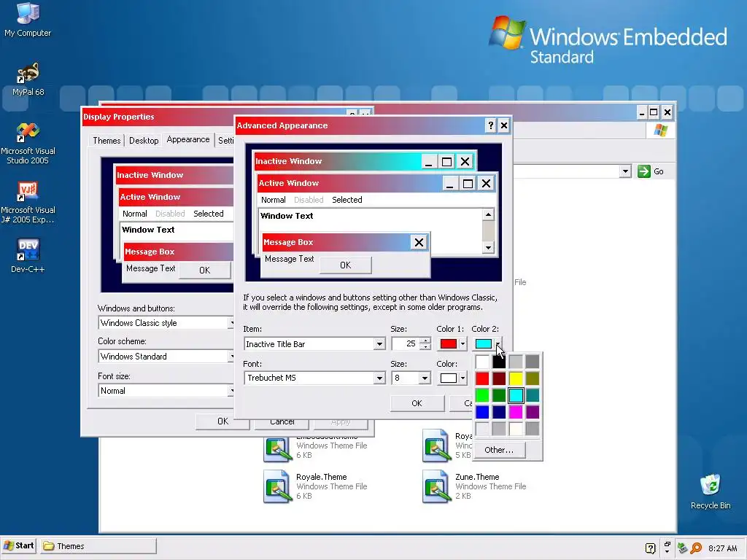Image resolution: width=747 pixels, height=560 pixels.
Task: Click 'Selected' menu item in Advanced Appearance preview
Action: (x=347, y=200)
